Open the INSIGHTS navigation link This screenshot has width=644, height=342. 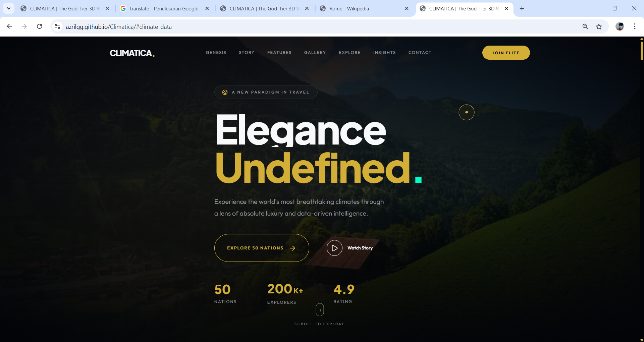pos(384,53)
